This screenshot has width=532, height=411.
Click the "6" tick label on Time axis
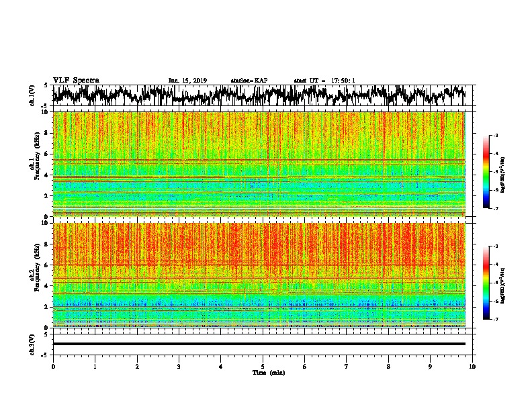[x=305, y=367]
